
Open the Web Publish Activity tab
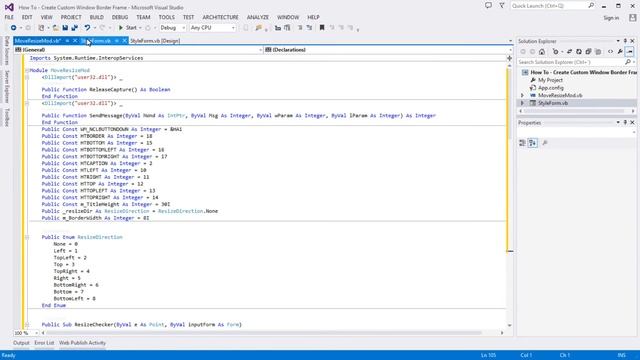coord(82,343)
